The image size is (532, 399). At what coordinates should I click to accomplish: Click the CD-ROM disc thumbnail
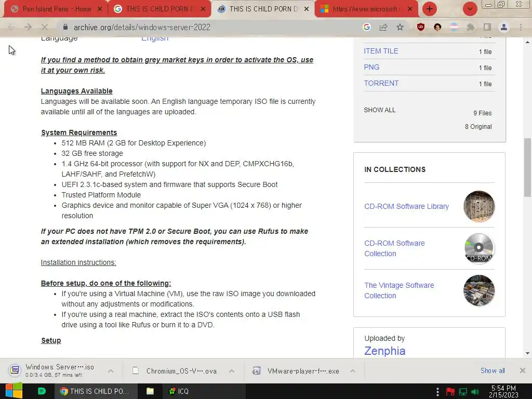click(x=479, y=248)
